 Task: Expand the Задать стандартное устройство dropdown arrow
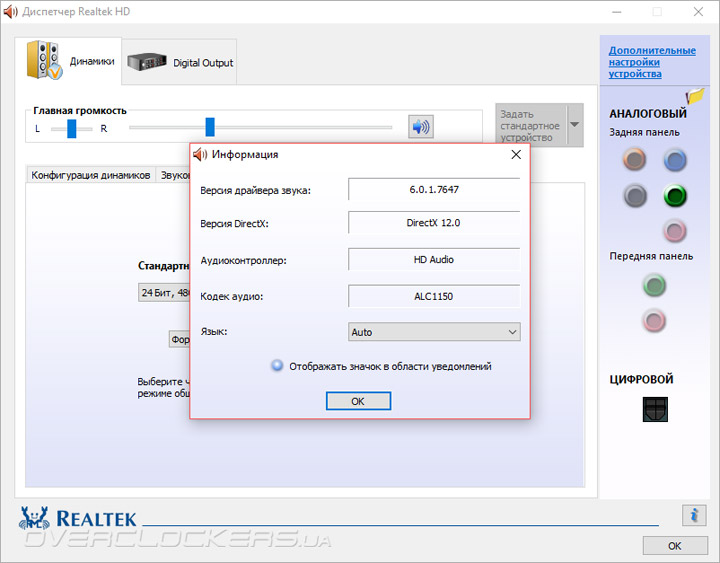[574, 125]
